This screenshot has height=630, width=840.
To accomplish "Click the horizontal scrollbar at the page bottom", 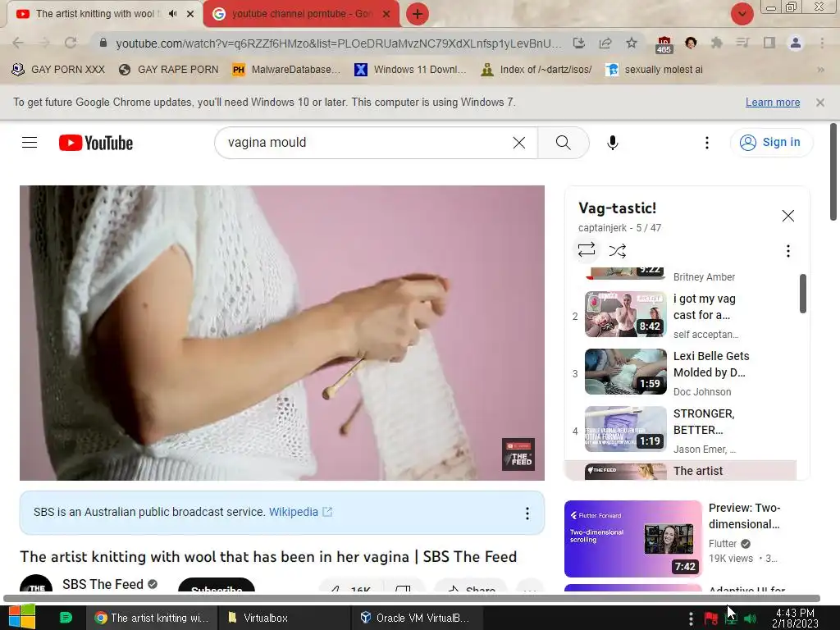I will tap(412, 598).
